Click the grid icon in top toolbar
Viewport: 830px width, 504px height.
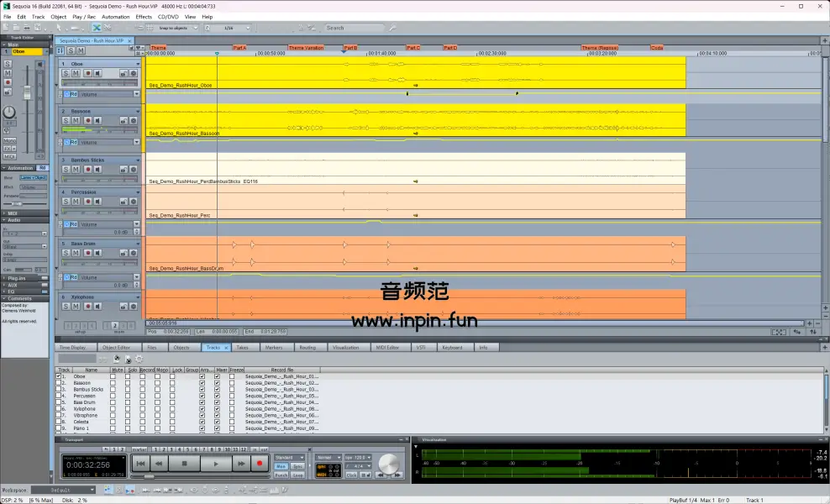tap(150, 28)
